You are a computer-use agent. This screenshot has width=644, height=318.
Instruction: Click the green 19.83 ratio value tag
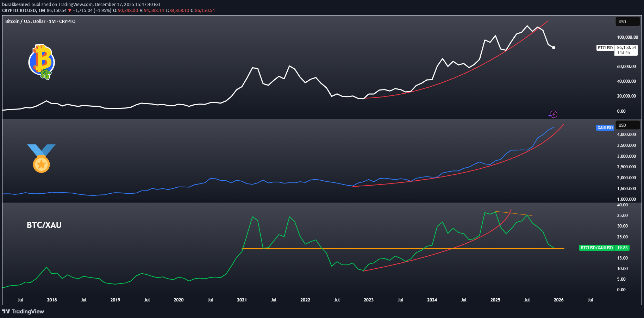622,248
